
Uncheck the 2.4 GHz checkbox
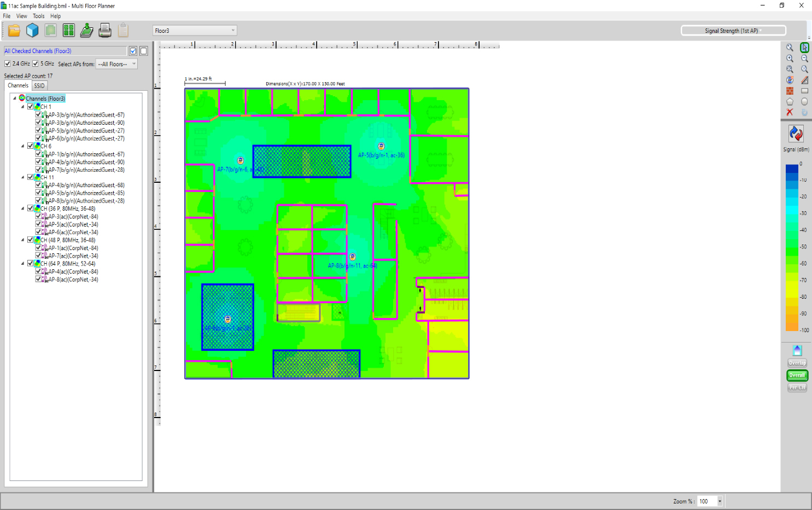coord(7,63)
